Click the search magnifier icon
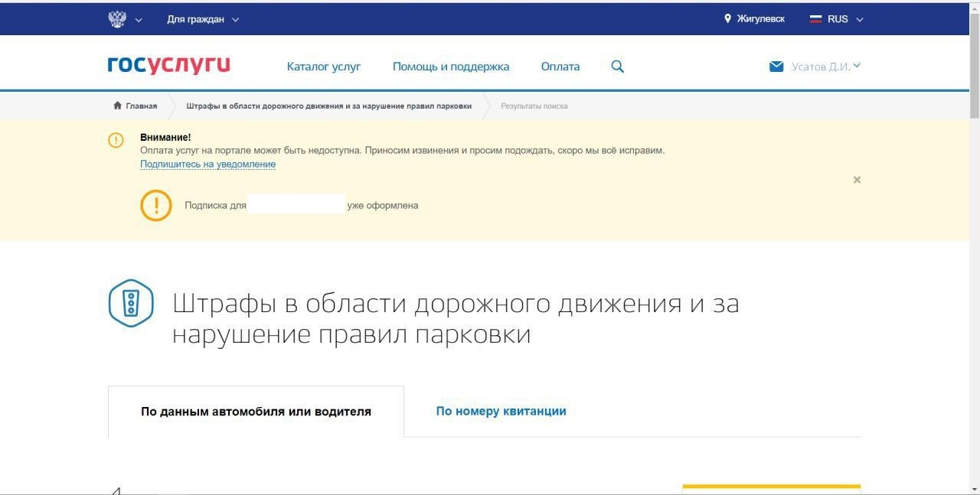Viewport: 980px width, 495px height. click(618, 67)
